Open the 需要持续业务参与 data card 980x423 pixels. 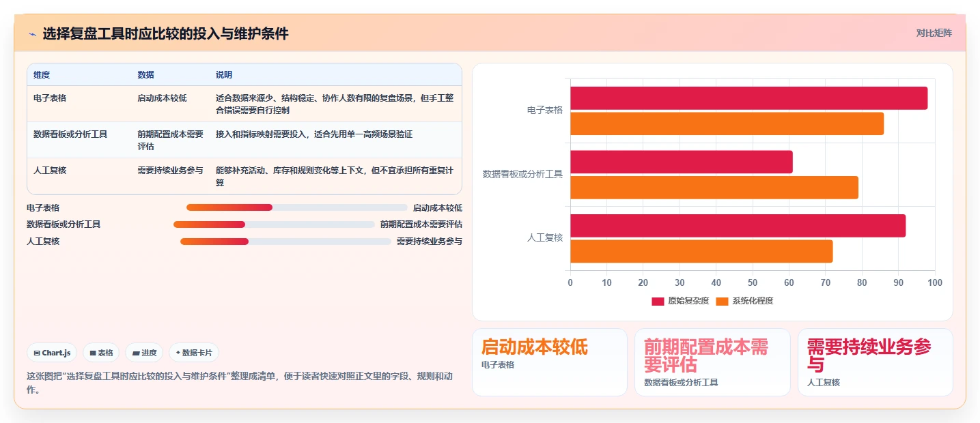[875, 362]
